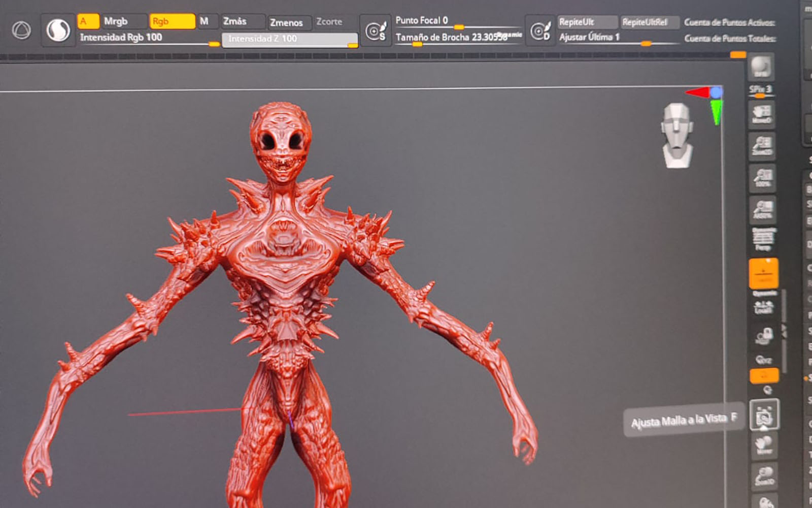Viewport: 812px width, 508px height.
Task: Click the Dynamic brush size label
Action: (x=509, y=35)
